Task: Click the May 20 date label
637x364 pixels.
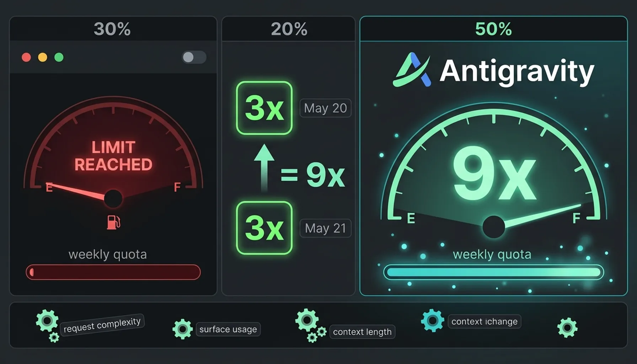Action: pos(325,108)
